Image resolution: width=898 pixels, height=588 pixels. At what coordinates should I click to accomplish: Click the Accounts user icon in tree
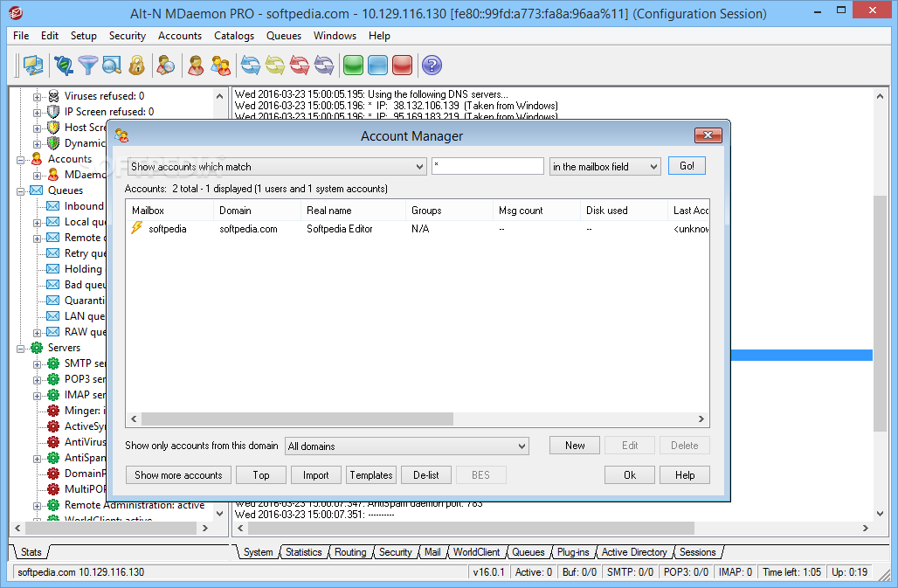pyautogui.click(x=37, y=159)
